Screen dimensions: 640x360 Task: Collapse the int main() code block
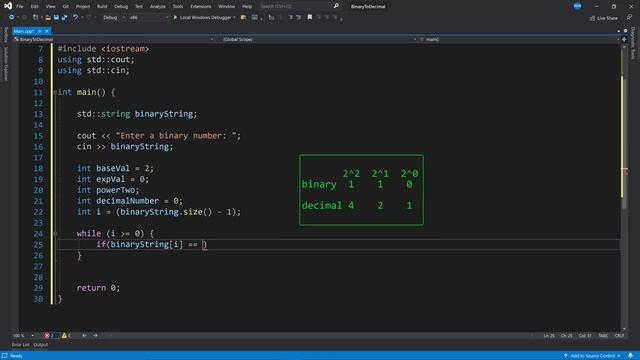point(55,92)
